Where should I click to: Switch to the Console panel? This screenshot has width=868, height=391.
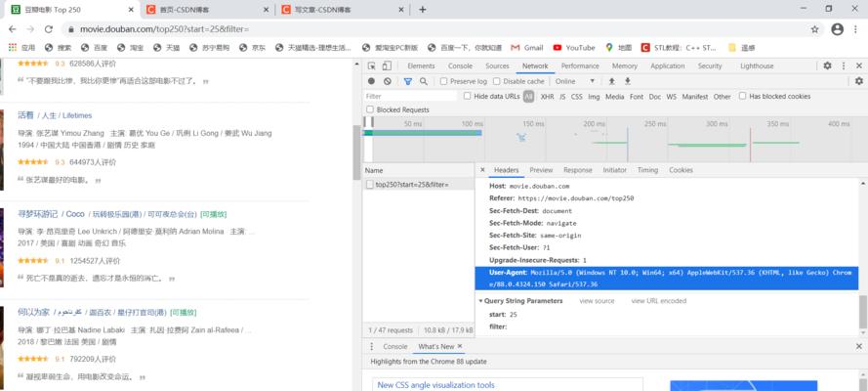point(460,65)
